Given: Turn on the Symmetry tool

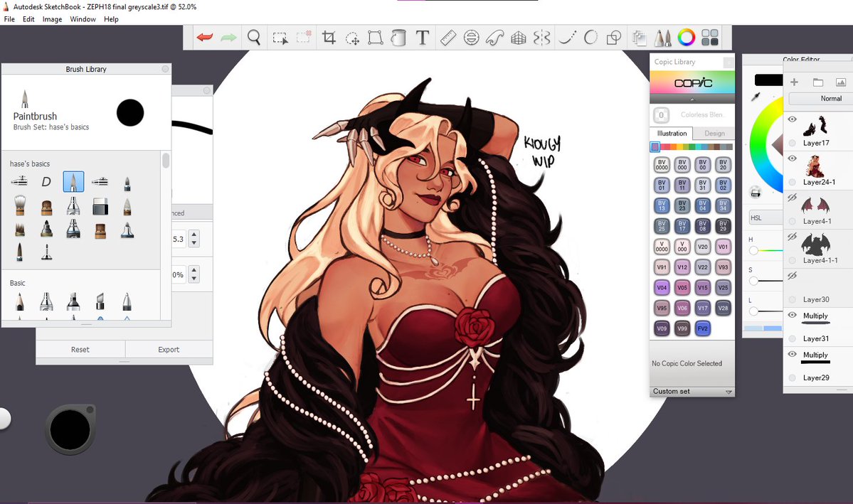Looking at the screenshot, I should click(542, 38).
